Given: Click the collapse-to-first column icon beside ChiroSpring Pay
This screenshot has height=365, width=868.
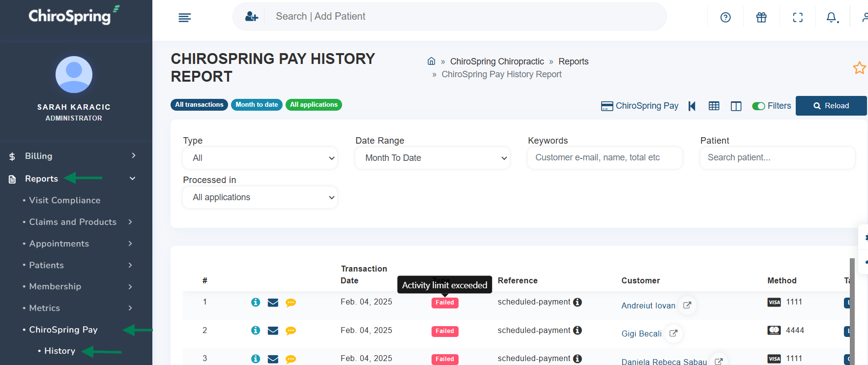Looking at the screenshot, I should click(x=692, y=106).
